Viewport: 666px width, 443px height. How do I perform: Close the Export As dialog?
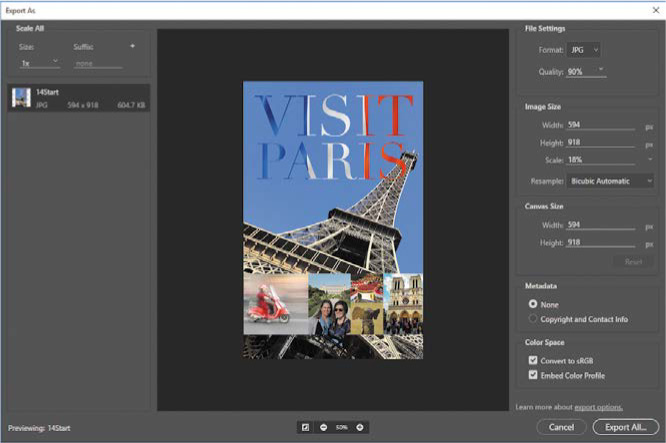[656, 10]
